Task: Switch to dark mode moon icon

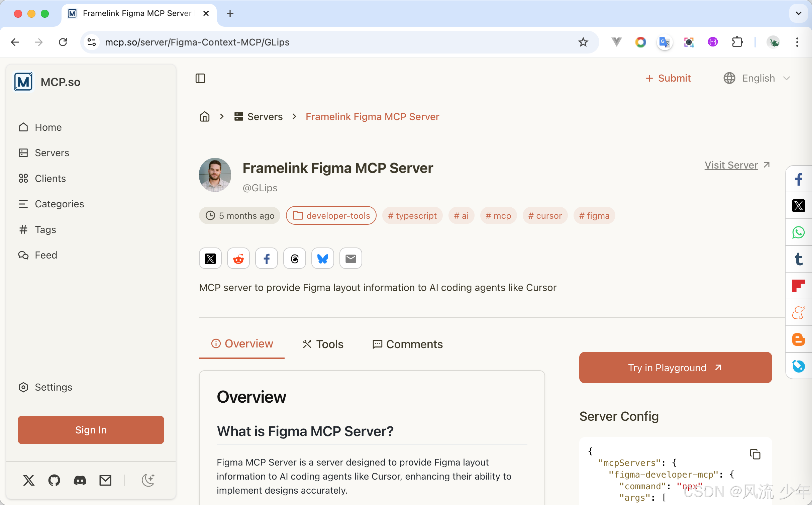Action: [148, 480]
